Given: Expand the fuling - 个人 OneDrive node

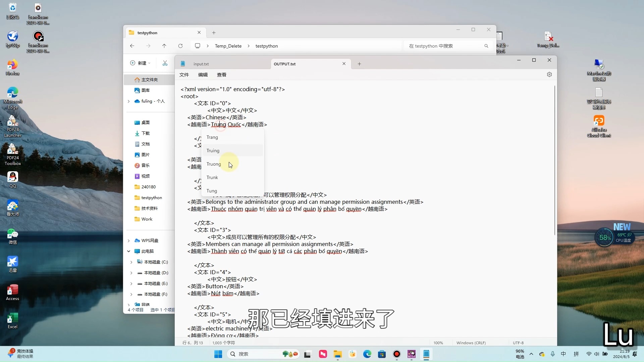Looking at the screenshot, I should (x=129, y=101).
